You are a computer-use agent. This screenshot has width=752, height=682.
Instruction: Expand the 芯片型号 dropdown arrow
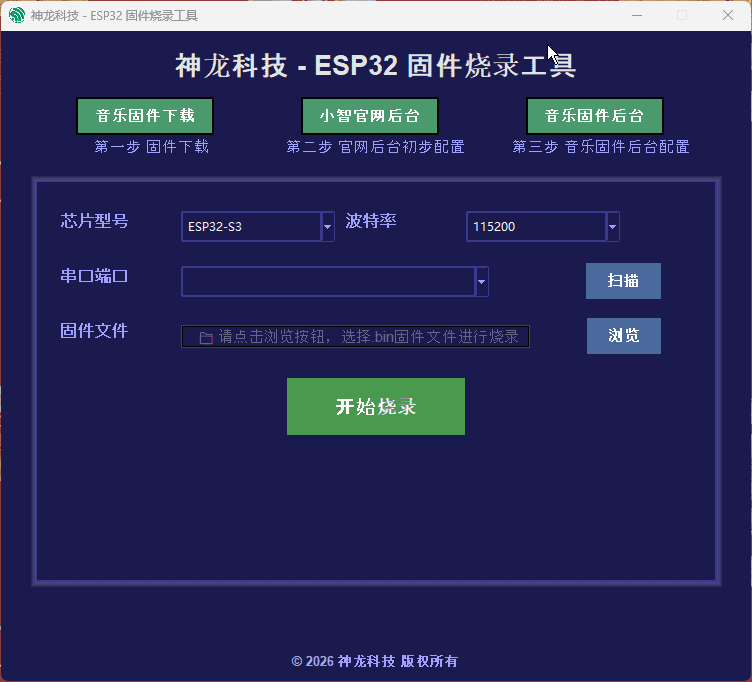[328, 226]
